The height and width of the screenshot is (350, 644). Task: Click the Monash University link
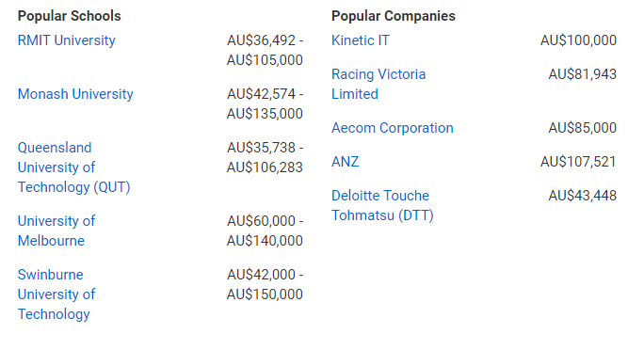pyautogui.click(x=75, y=94)
